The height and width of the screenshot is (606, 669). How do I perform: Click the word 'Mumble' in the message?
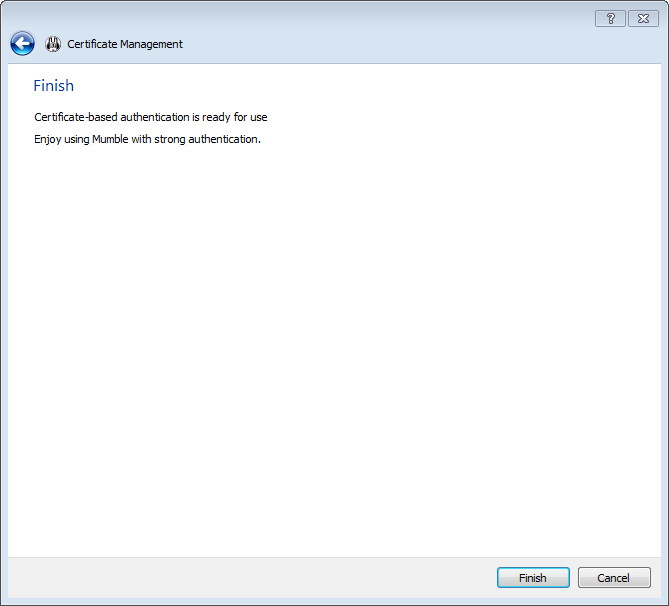[110, 139]
